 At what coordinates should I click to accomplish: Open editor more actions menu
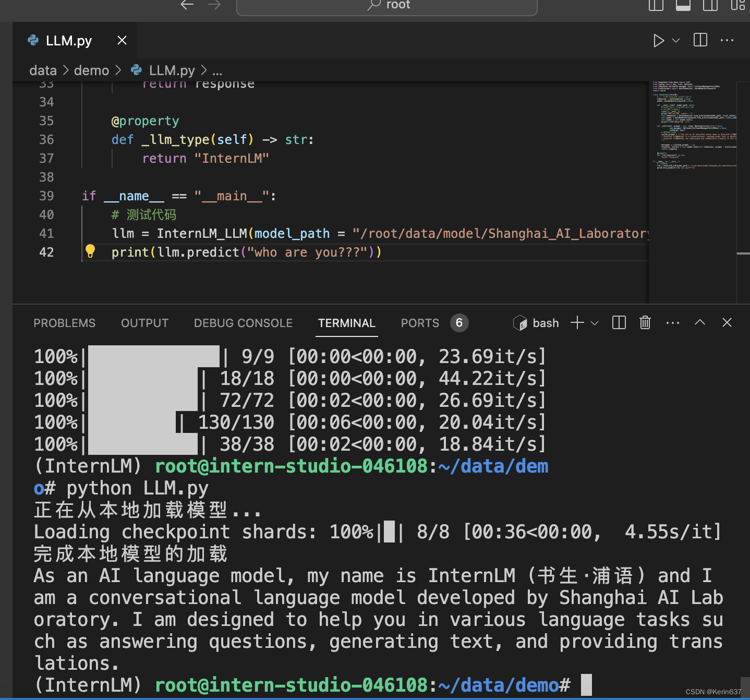[727, 40]
